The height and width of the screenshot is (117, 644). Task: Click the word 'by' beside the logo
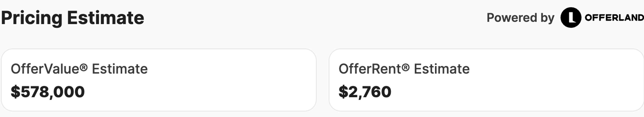pyautogui.click(x=548, y=18)
